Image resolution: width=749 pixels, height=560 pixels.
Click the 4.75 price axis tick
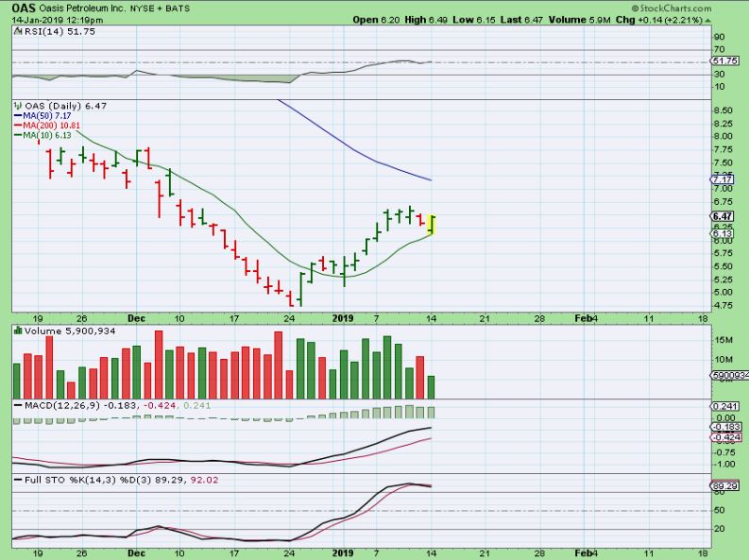(723, 306)
